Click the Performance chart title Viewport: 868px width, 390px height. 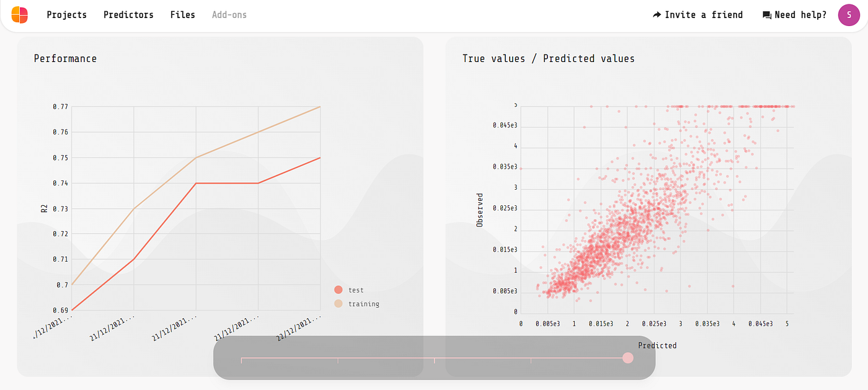pos(65,59)
